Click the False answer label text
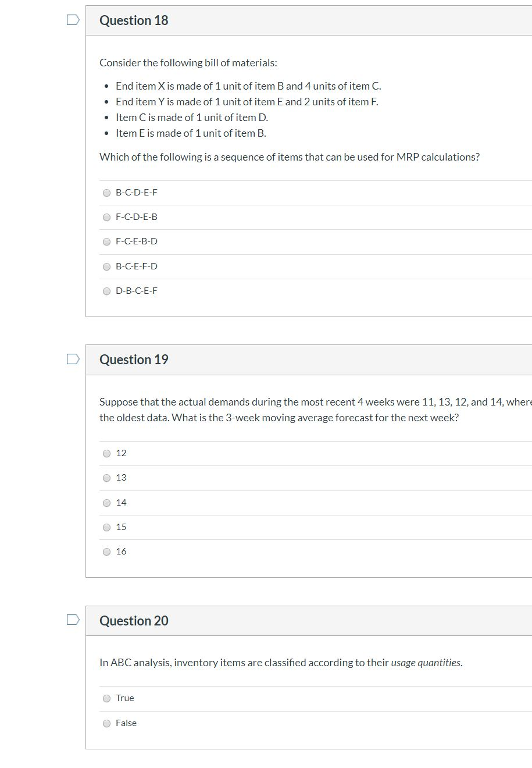 [126, 723]
